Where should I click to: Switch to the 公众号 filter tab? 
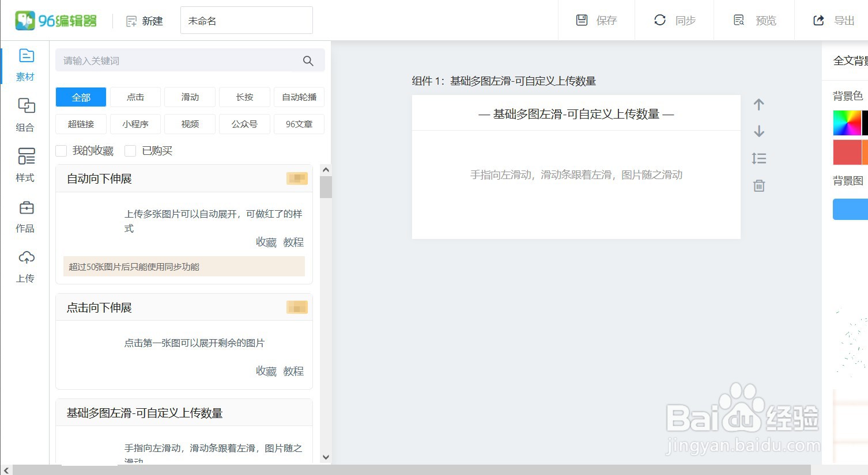[x=244, y=124]
